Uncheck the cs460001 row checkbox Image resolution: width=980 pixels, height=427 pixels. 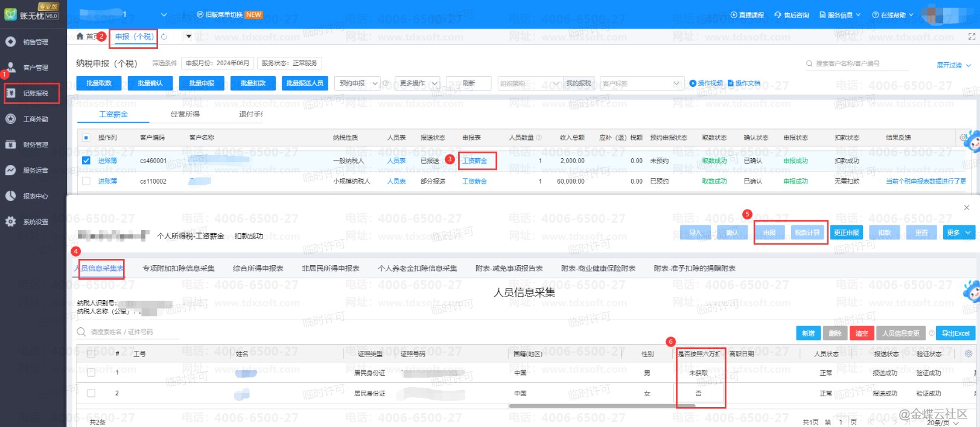click(x=86, y=161)
